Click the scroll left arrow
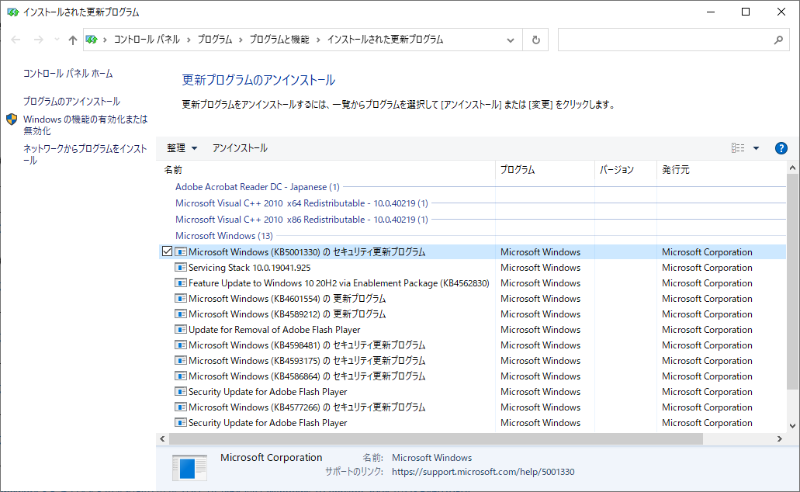 pos(162,439)
